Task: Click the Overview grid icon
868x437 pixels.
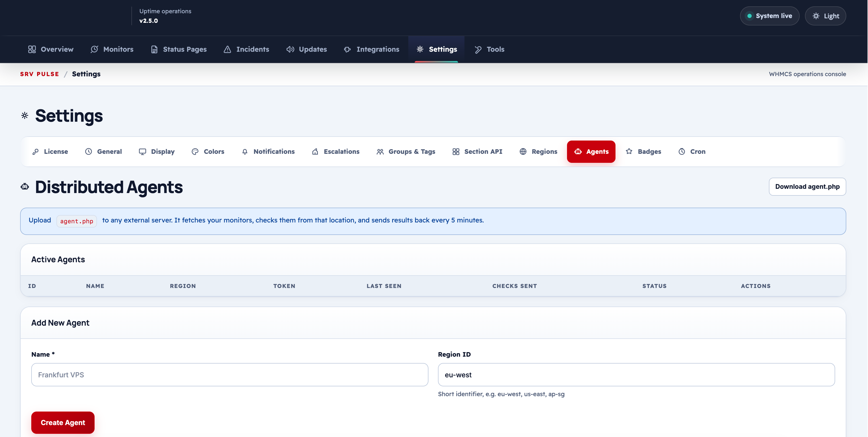Action: (x=32, y=49)
